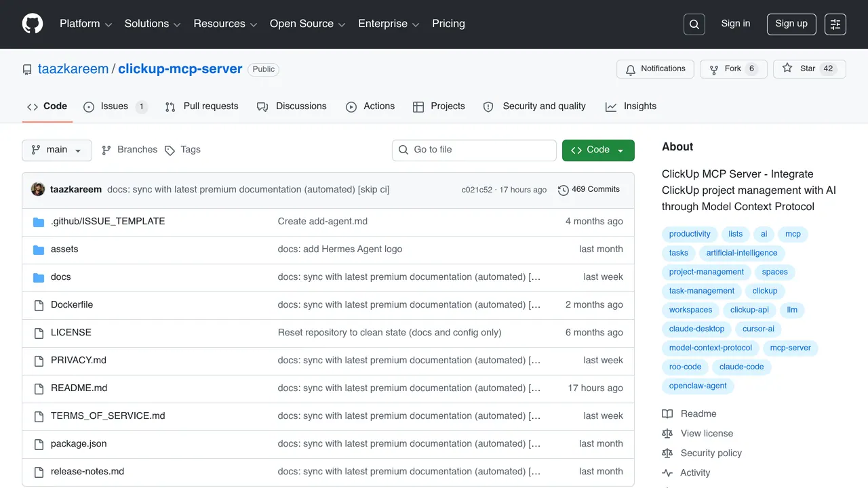Expand the Platform menu
The height and width of the screenshot is (488, 868).
click(x=85, y=24)
